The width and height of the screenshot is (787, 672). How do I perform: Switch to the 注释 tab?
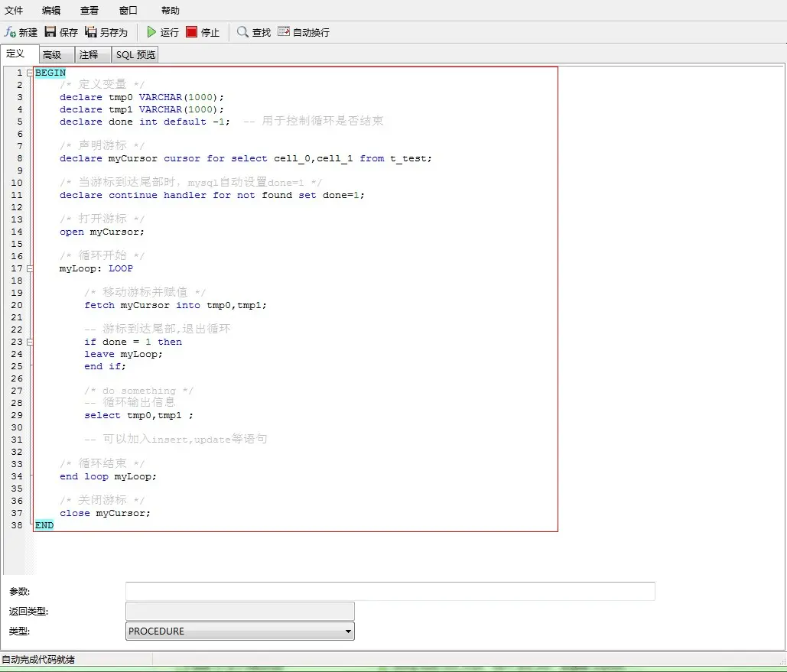(89, 55)
